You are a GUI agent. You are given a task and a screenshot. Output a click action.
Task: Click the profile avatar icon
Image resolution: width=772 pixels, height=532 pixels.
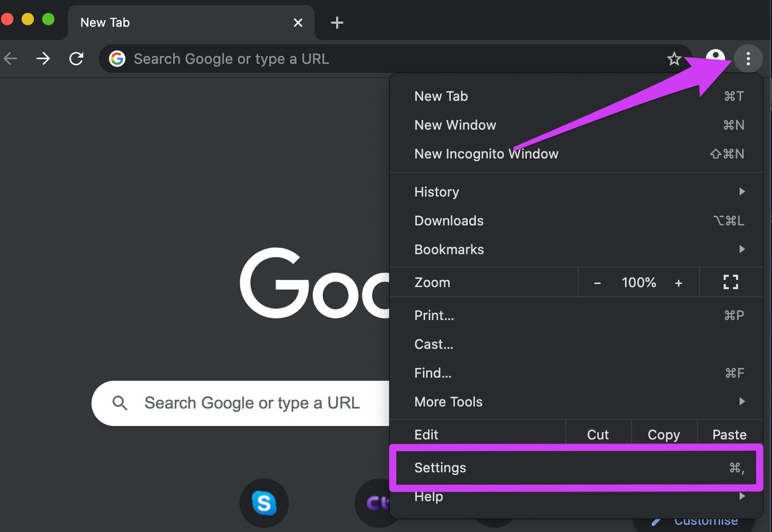pyautogui.click(x=715, y=58)
